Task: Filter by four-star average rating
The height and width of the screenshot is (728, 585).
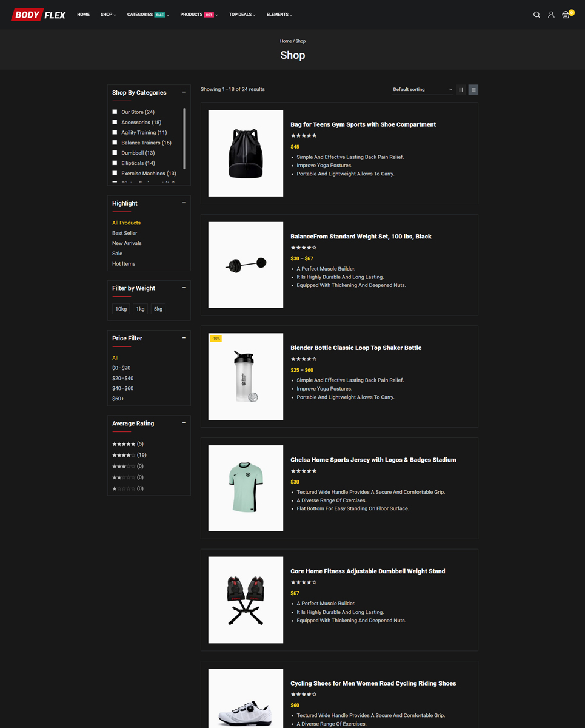Action: point(129,455)
